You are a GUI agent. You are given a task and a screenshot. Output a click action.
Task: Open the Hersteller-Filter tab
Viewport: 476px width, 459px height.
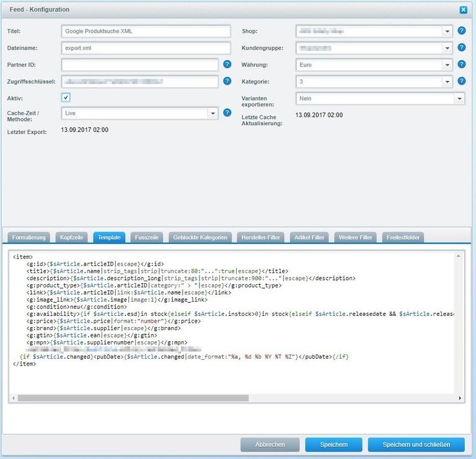coord(260,237)
